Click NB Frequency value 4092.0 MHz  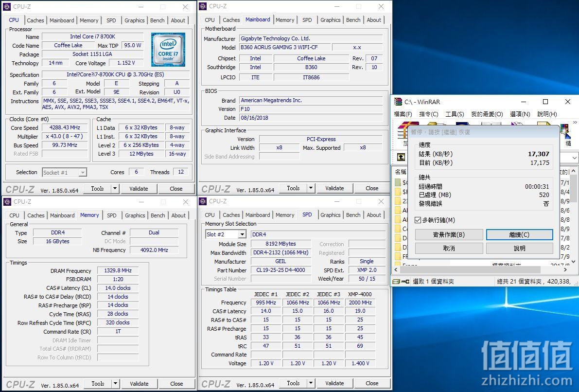(154, 250)
